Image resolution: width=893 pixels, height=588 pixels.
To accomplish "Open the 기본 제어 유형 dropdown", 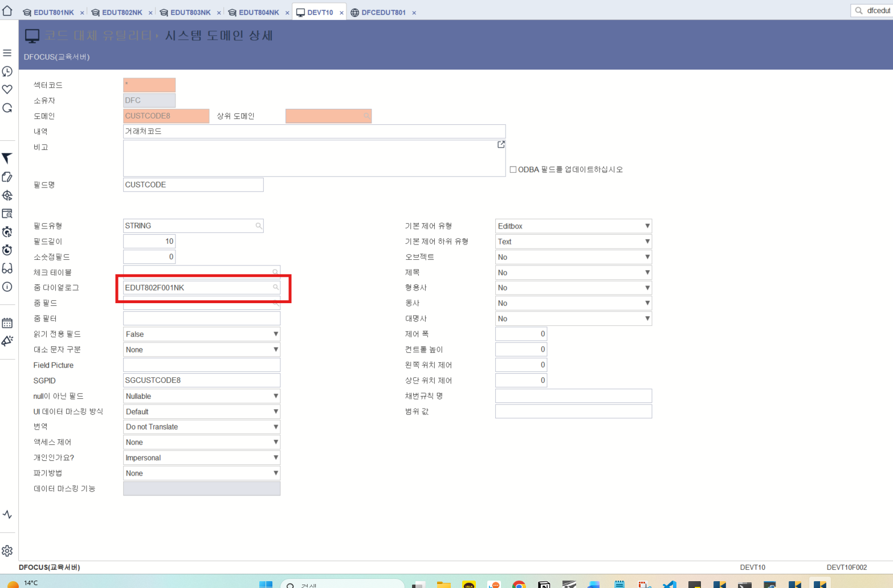I will [573, 226].
